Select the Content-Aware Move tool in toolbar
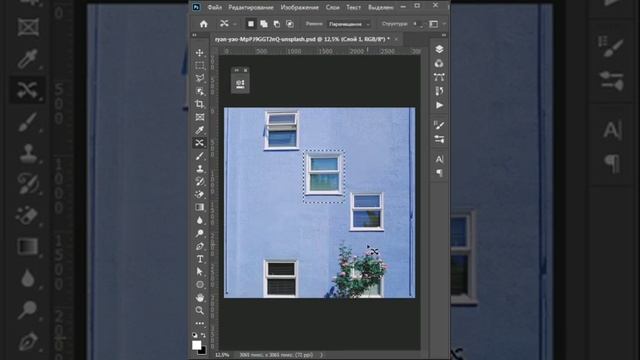This screenshot has width=640, height=360. coord(200,143)
